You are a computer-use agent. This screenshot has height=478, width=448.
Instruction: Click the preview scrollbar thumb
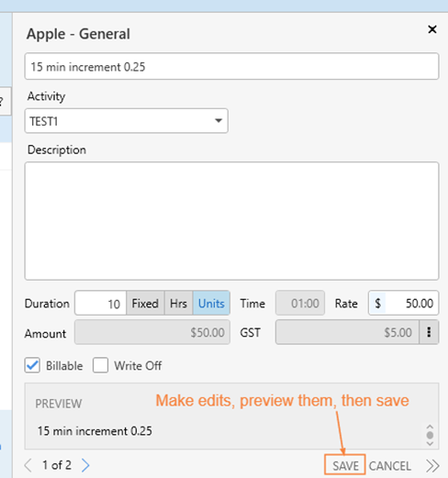pyautogui.click(x=430, y=435)
